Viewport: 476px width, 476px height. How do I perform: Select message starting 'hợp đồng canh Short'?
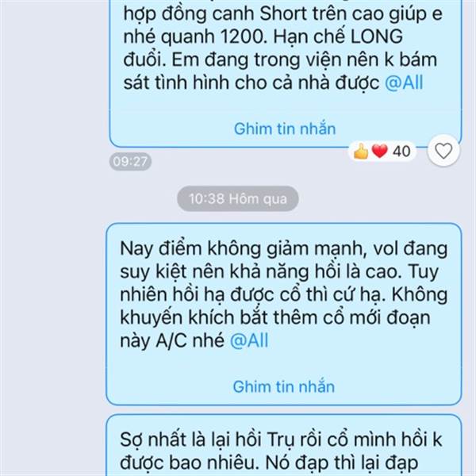click(286, 74)
